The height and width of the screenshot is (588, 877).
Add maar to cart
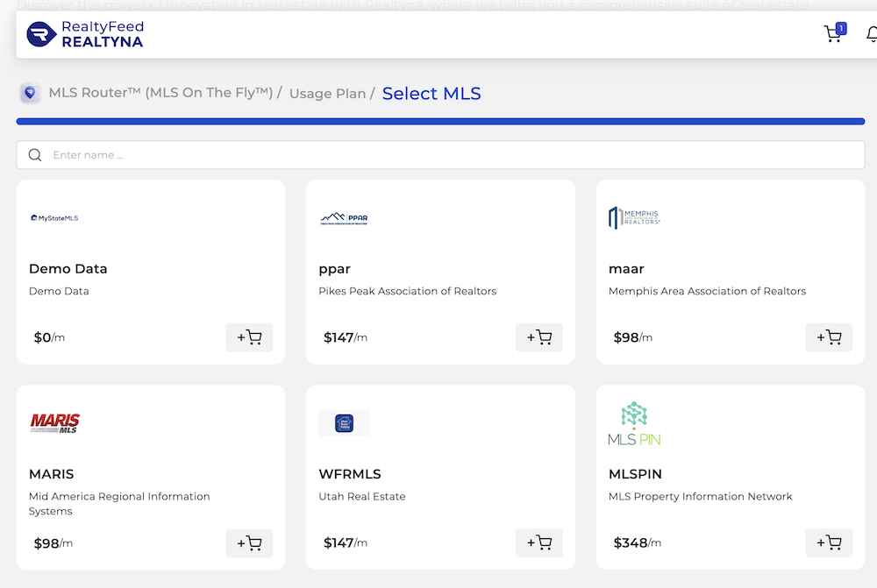tap(829, 337)
